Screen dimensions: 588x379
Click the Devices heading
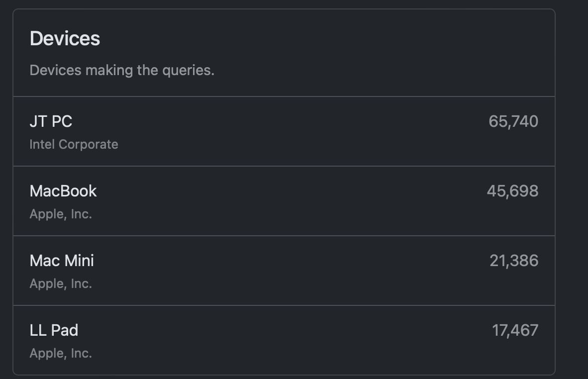point(65,39)
